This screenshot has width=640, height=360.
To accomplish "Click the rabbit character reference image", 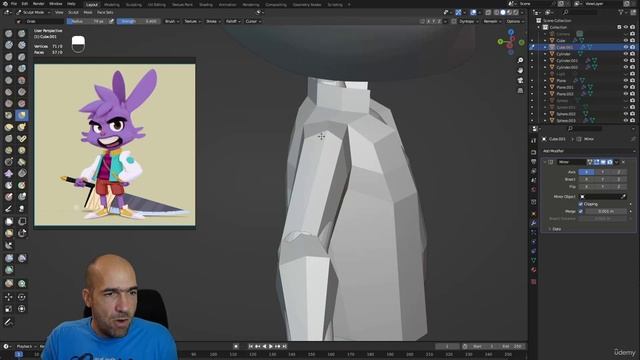I will tap(115, 144).
